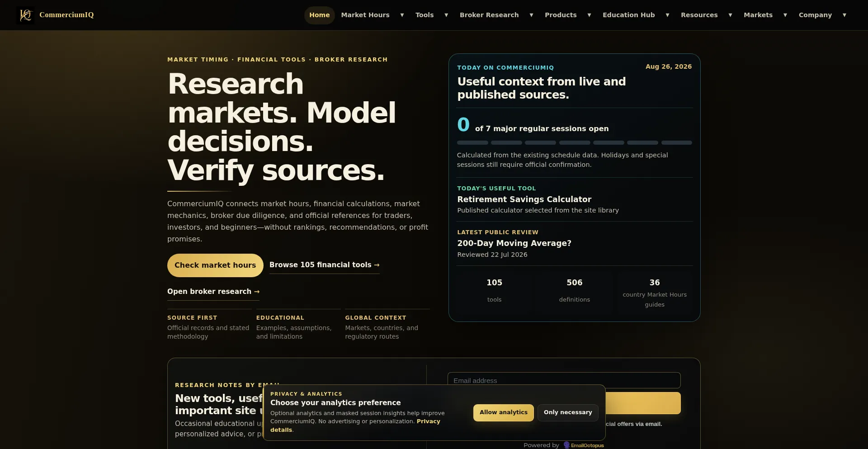868x449 pixels.
Task: Click the SOURCE FIRST heading
Action: click(x=192, y=318)
